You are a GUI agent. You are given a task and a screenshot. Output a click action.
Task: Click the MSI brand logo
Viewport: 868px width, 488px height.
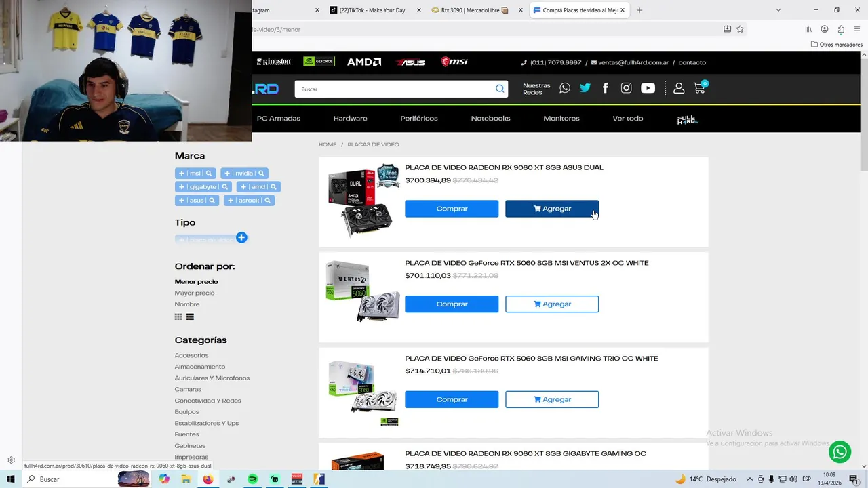[454, 62]
